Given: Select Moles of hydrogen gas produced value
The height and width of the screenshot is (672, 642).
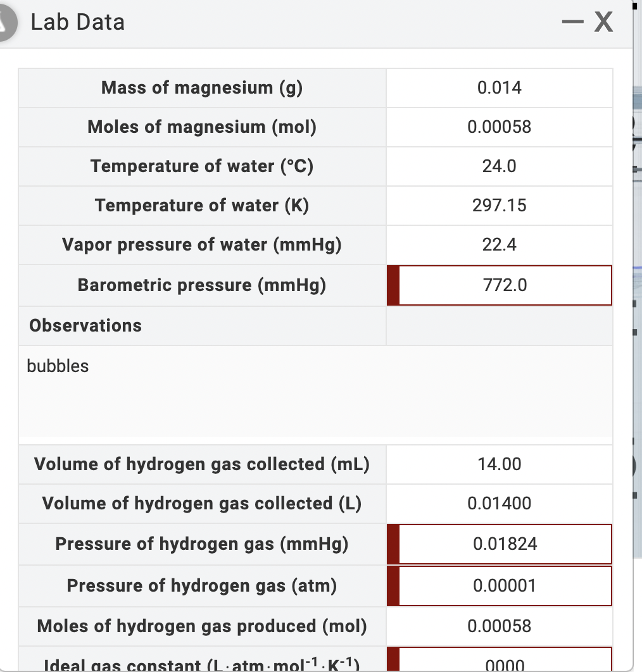Looking at the screenshot, I should [x=499, y=626].
